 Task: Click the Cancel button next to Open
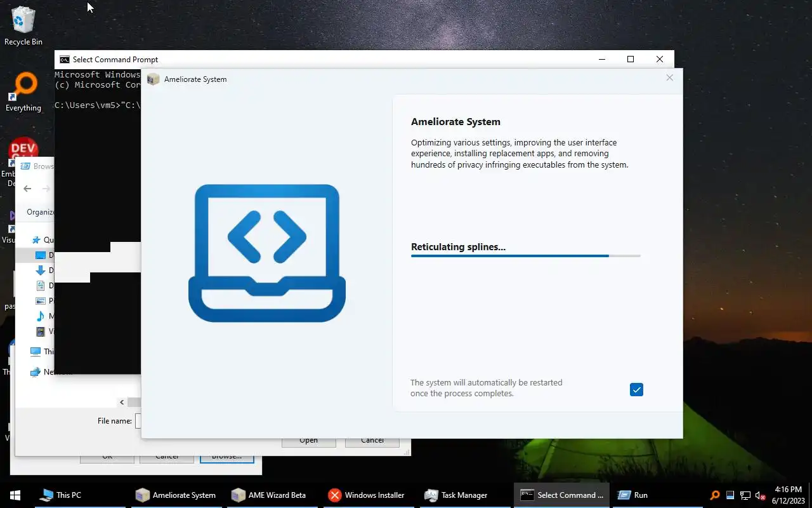coord(372,440)
